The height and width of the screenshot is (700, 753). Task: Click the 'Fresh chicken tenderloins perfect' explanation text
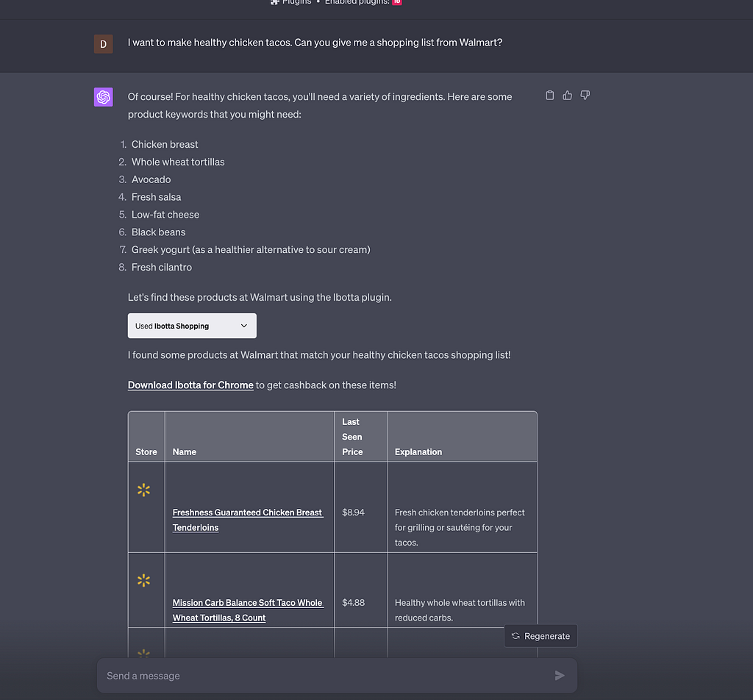tap(460, 527)
